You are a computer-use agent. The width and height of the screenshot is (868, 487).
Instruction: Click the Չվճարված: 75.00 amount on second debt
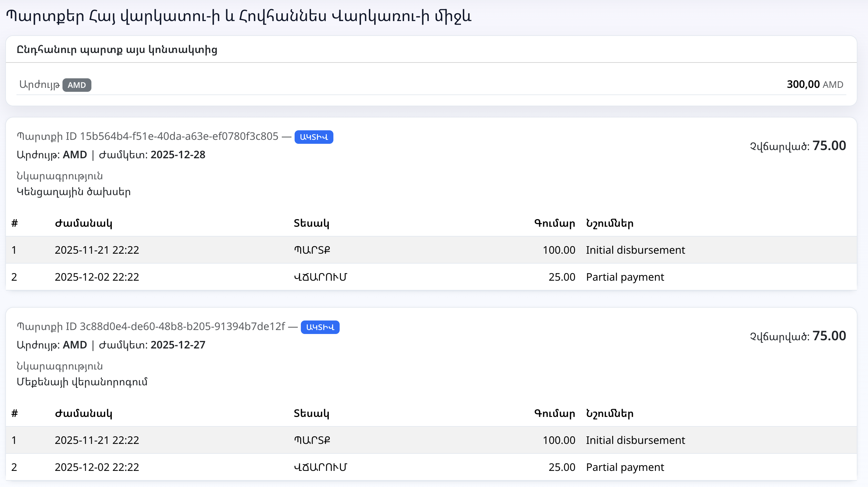pos(798,336)
